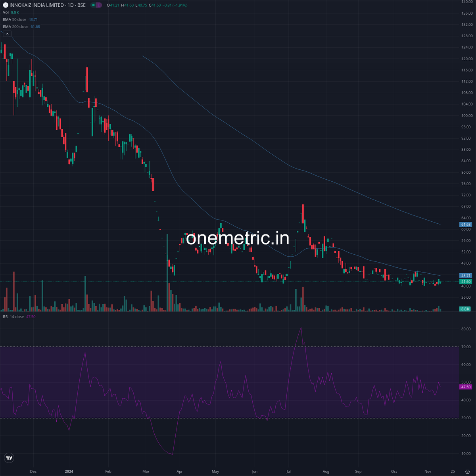Click the May label on time axis
This screenshot has height=476, width=476.
click(215, 472)
